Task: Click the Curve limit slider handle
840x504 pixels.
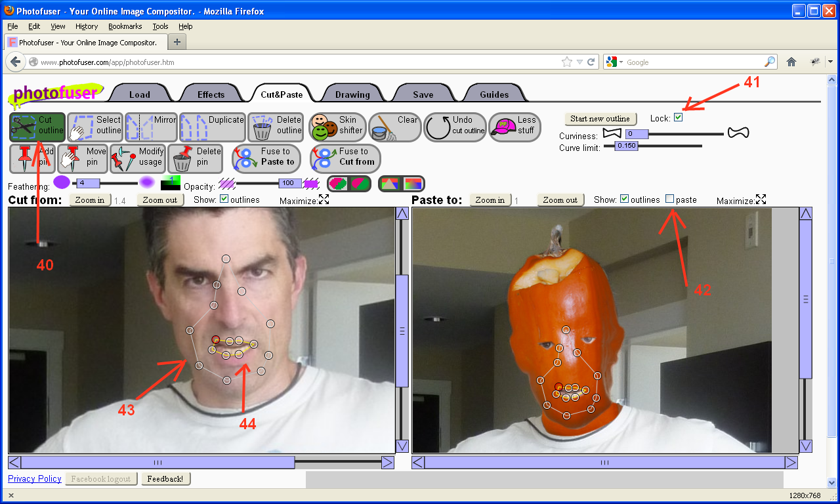Action: point(626,146)
